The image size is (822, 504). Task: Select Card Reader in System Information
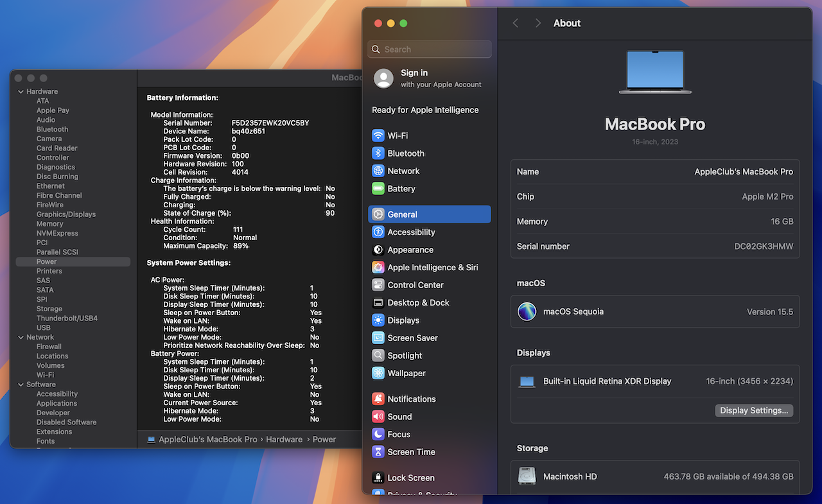point(57,148)
